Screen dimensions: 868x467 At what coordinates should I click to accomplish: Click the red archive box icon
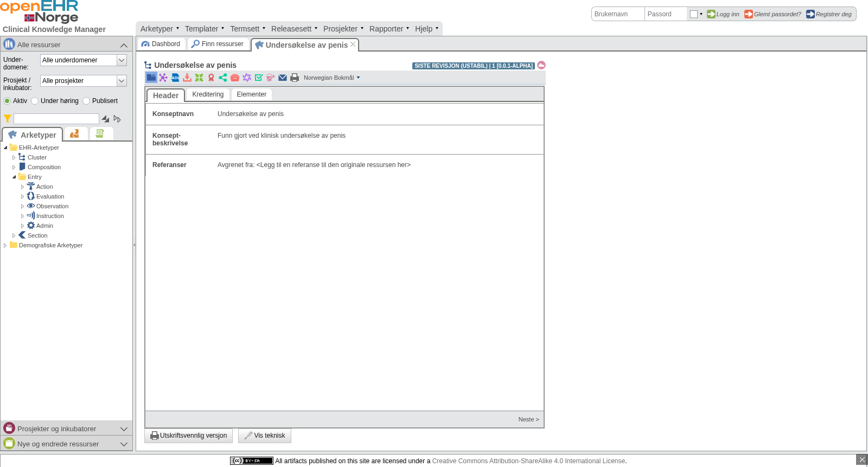pos(235,78)
